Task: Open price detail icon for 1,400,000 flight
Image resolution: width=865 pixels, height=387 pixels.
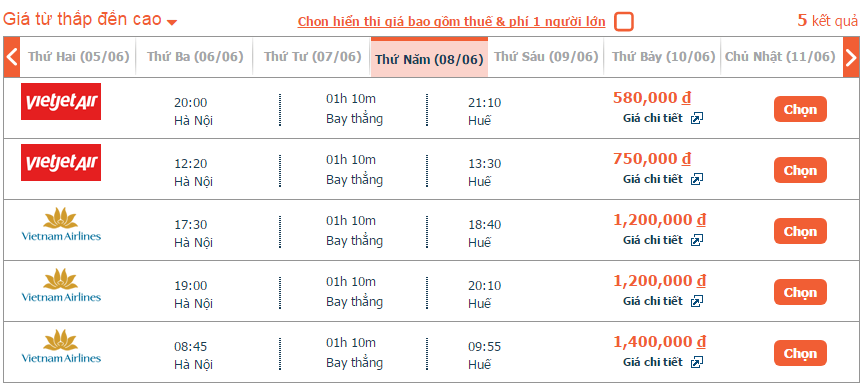Action: coord(697,362)
